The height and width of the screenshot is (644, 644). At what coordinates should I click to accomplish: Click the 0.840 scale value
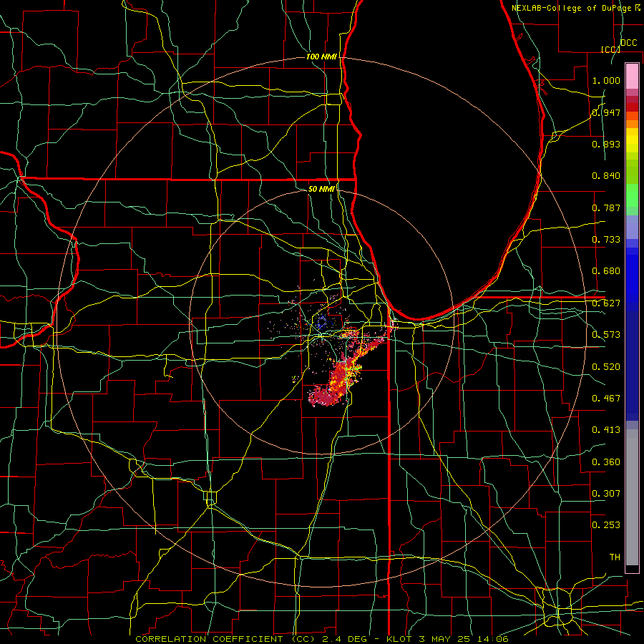[x=606, y=176]
